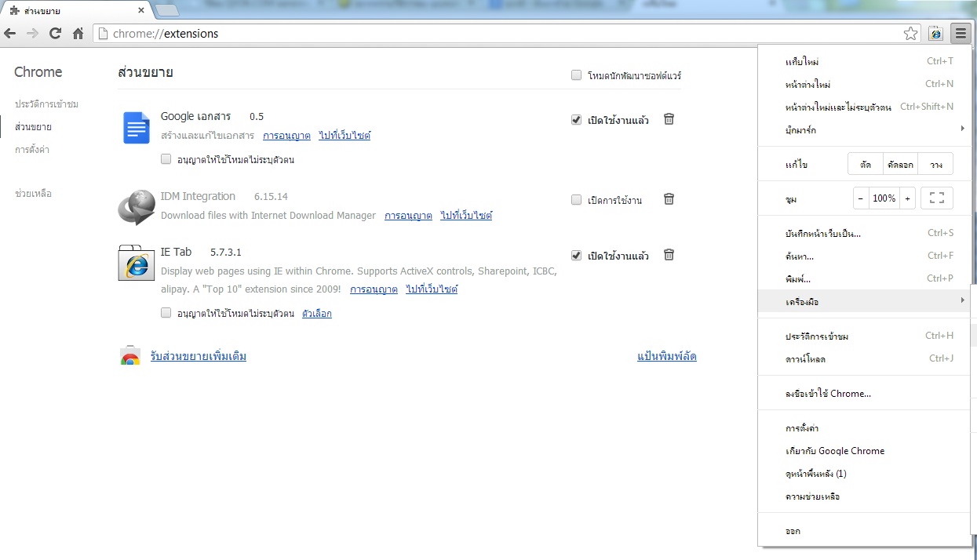Click the browser forward arrow
Viewport: 977px width, 560px height.
[x=32, y=34]
